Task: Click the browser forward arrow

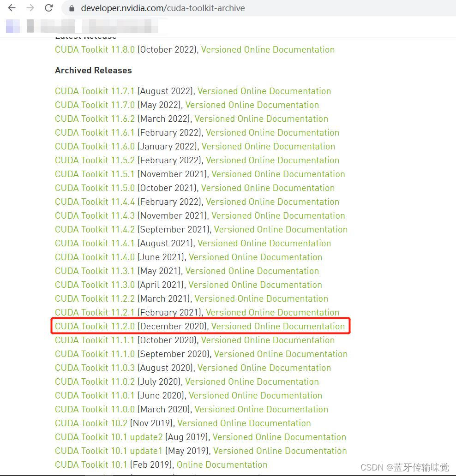Action: pos(30,8)
